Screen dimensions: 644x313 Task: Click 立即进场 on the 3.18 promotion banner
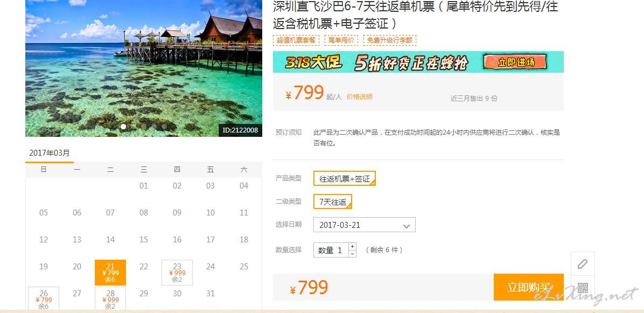click(516, 62)
